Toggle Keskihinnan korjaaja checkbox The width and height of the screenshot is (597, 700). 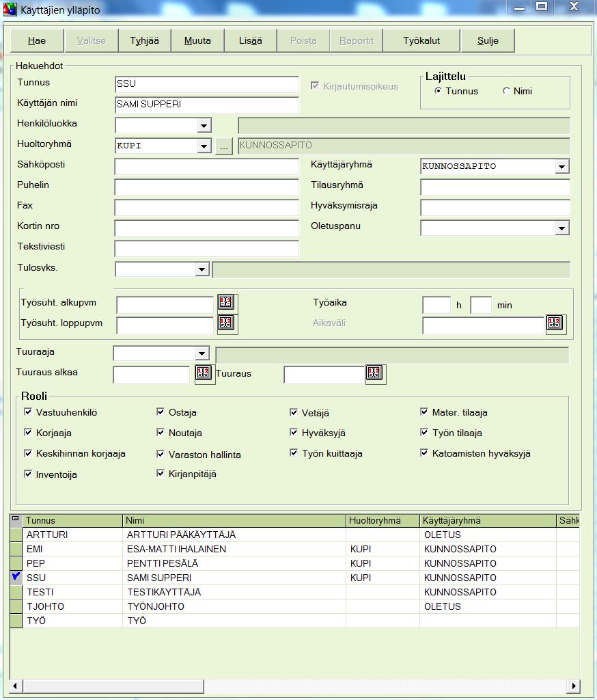pyautogui.click(x=28, y=453)
